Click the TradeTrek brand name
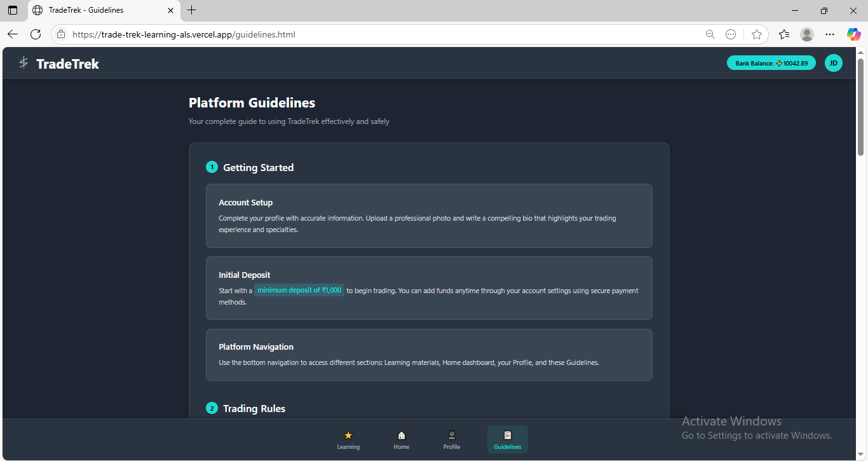Screen dimensions: 868x461 click(67, 64)
